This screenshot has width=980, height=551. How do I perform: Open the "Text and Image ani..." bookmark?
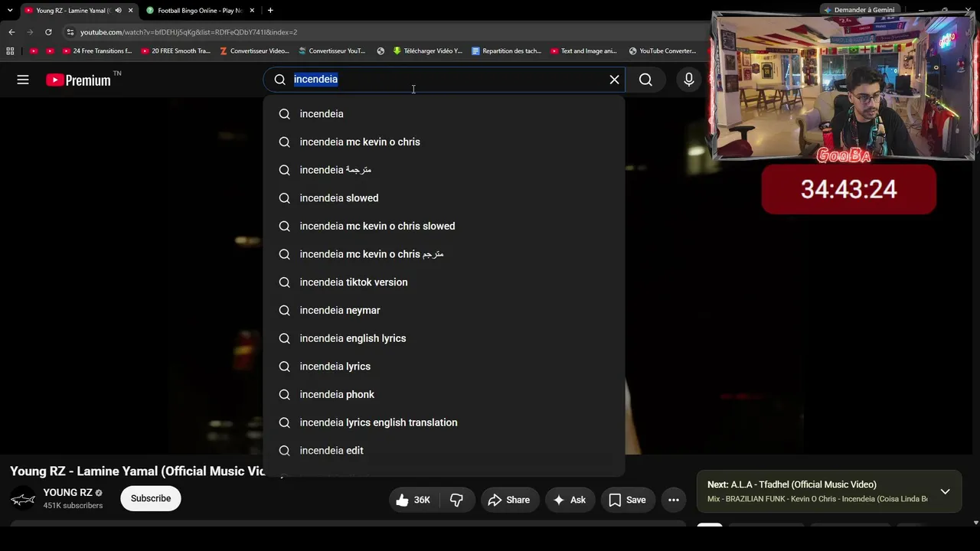point(583,51)
